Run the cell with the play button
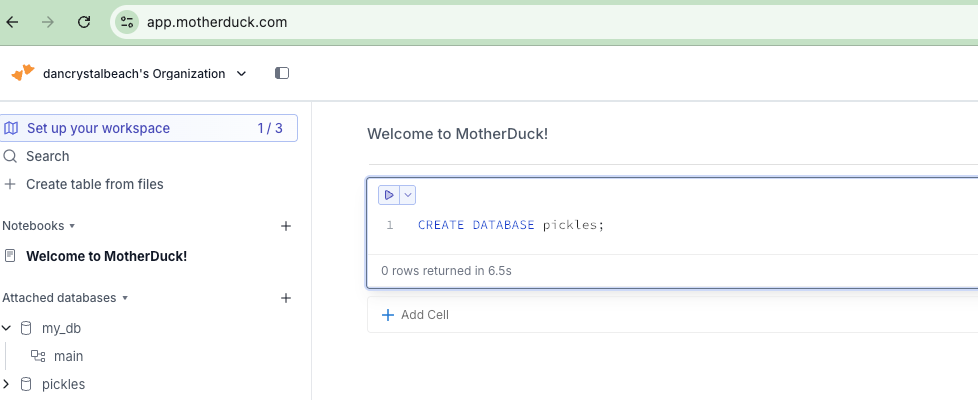 click(x=389, y=195)
